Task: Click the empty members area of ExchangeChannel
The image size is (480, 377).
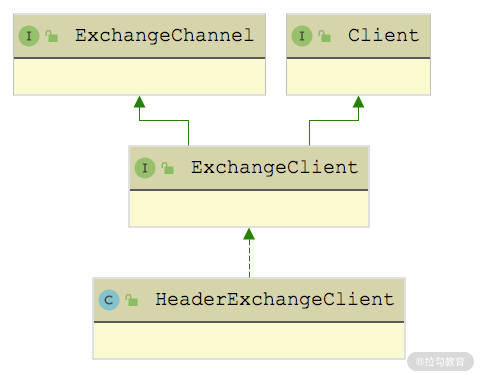Action: coord(139,77)
